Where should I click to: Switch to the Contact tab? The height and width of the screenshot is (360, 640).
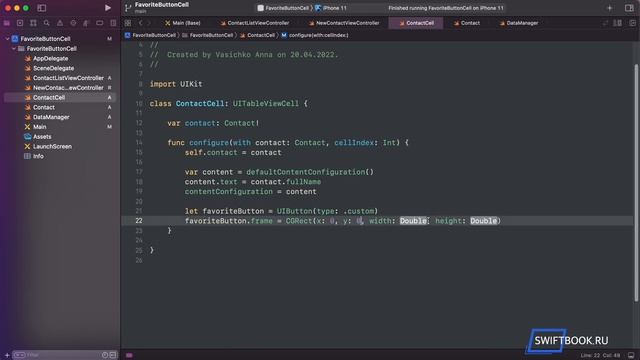[x=467, y=23]
